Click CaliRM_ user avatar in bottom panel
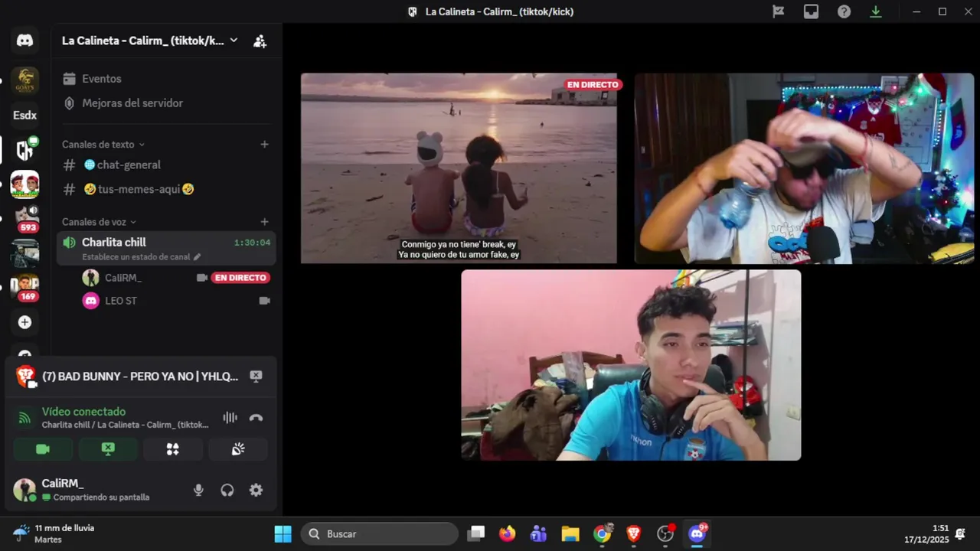The image size is (980, 551). [x=24, y=490]
